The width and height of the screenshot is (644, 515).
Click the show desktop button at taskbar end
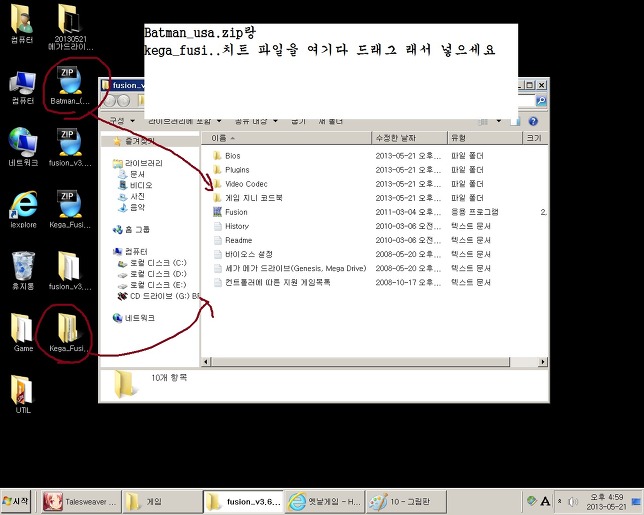637,501
